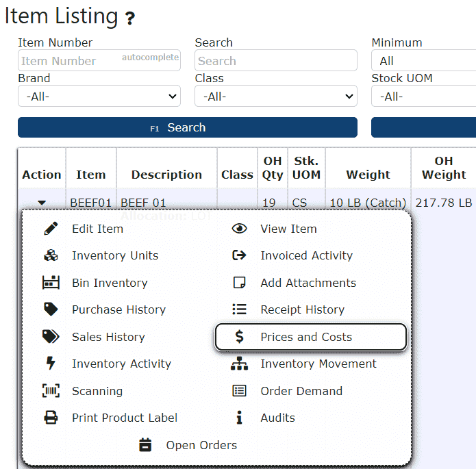Focus the Search text field
This screenshot has height=469, width=476.
click(x=275, y=60)
